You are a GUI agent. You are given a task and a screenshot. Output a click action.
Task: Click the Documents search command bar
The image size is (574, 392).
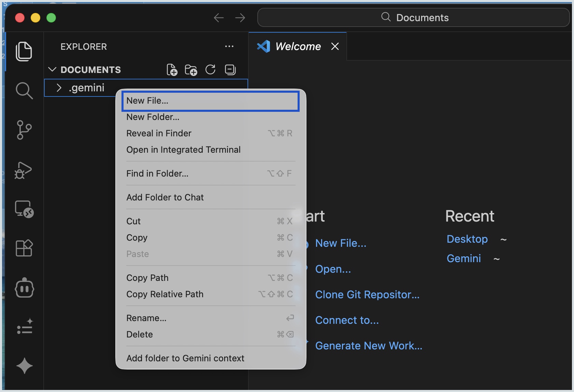413,17
